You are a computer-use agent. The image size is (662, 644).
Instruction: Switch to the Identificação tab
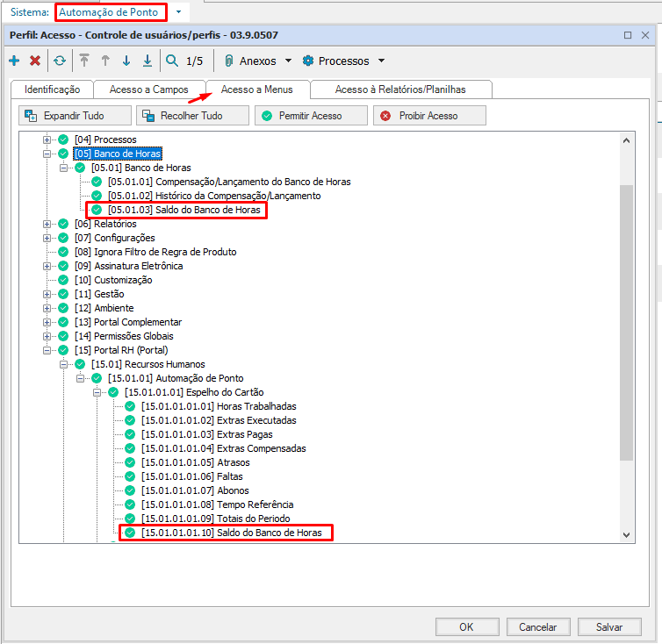(x=53, y=89)
